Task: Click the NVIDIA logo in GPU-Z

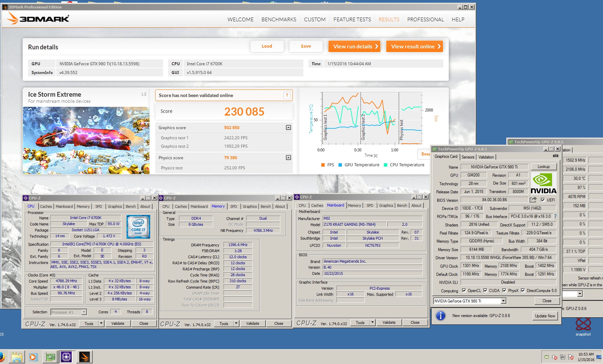Action: (543, 183)
